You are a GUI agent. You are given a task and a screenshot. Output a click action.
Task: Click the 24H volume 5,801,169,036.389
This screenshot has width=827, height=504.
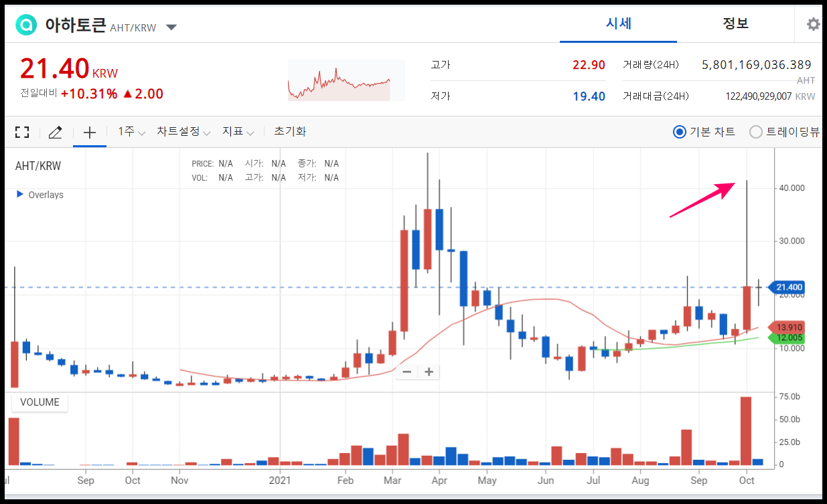(x=757, y=65)
